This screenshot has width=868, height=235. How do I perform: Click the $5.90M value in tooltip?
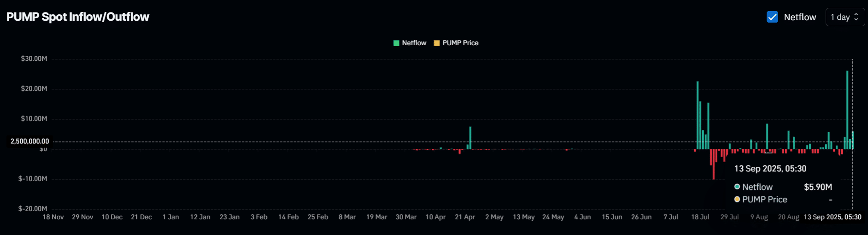point(818,187)
